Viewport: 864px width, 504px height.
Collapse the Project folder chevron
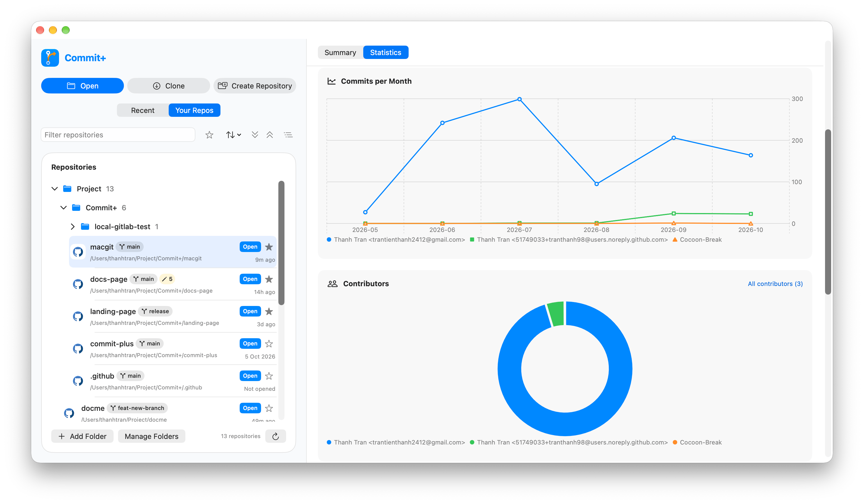pyautogui.click(x=55, y=189)
